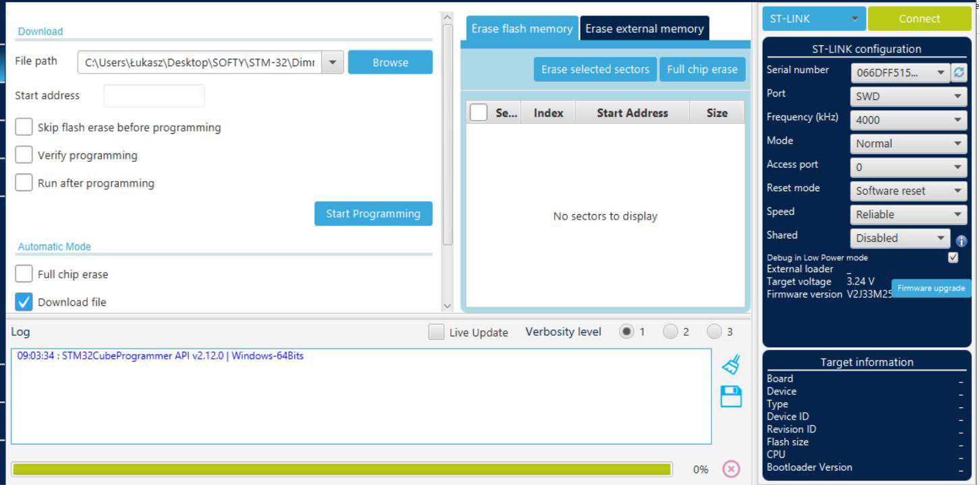Click the Connect button

tap(919, 18)
